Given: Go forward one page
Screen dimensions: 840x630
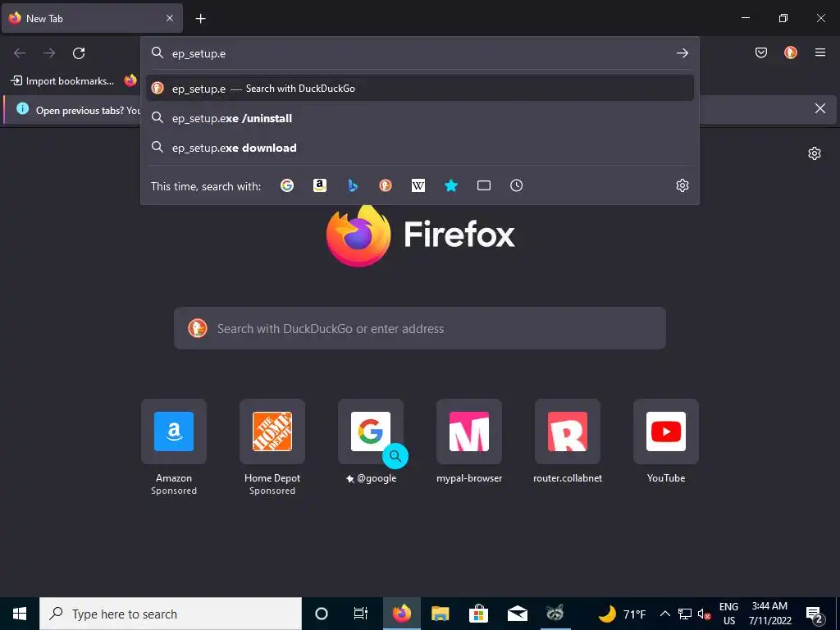Looking at the screenshot, I should 49,53.
